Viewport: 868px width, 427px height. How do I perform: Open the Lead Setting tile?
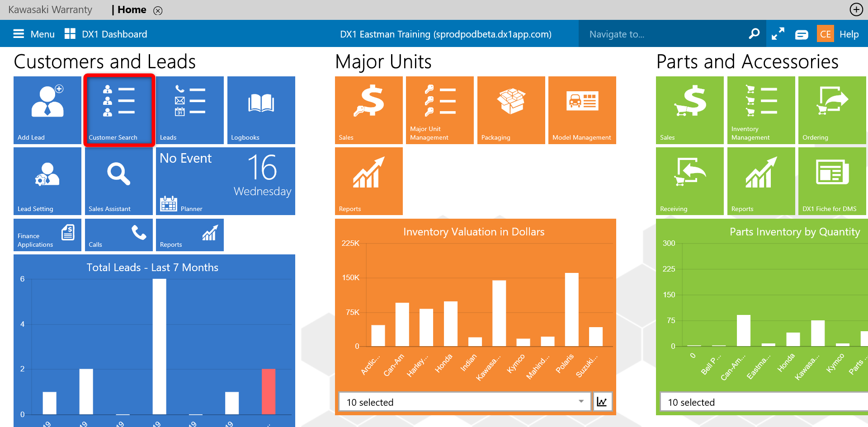[47, 181]
